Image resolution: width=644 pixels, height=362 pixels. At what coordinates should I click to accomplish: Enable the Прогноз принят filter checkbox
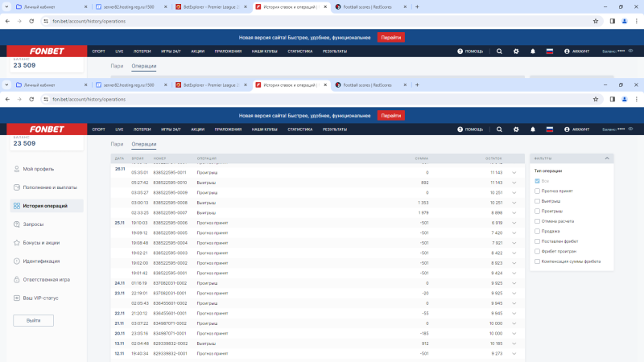pos(537,191)
